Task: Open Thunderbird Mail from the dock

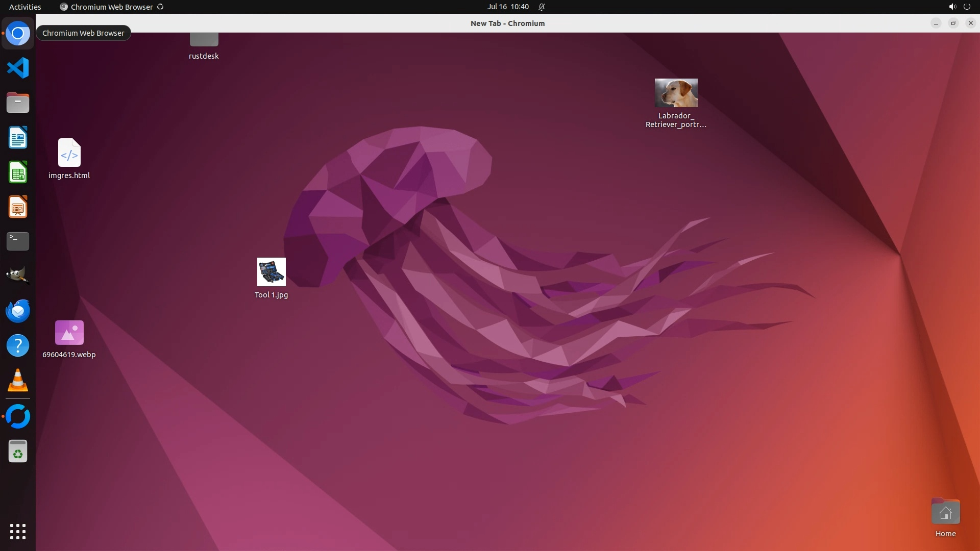Action: (18, 311)
